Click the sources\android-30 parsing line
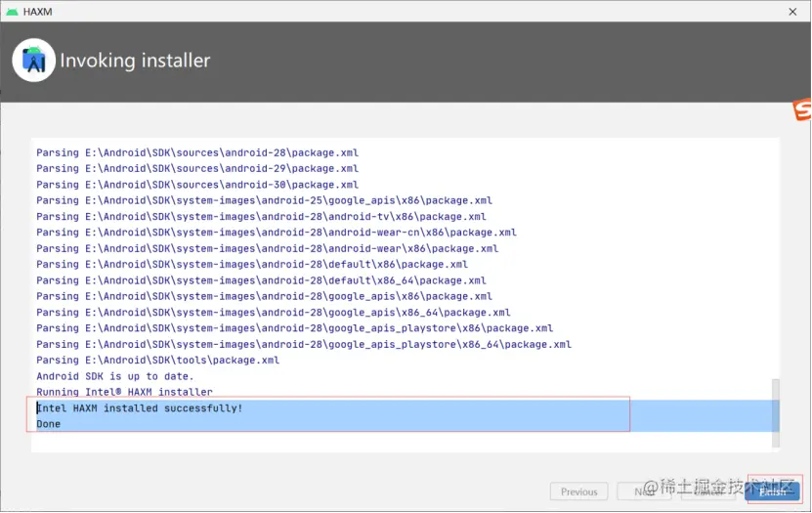Viewport: 812px width, 513px height. [197, 185]
